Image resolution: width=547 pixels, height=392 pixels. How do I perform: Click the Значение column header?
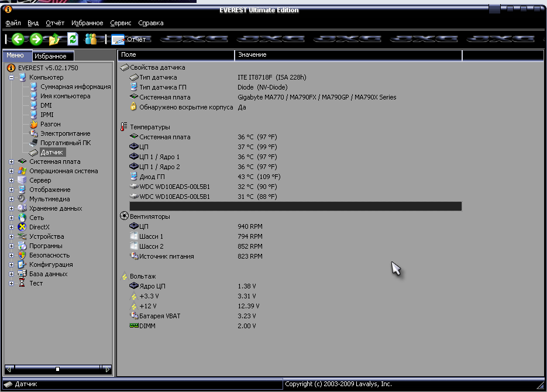pyautogui.click(x=348, y=55)
